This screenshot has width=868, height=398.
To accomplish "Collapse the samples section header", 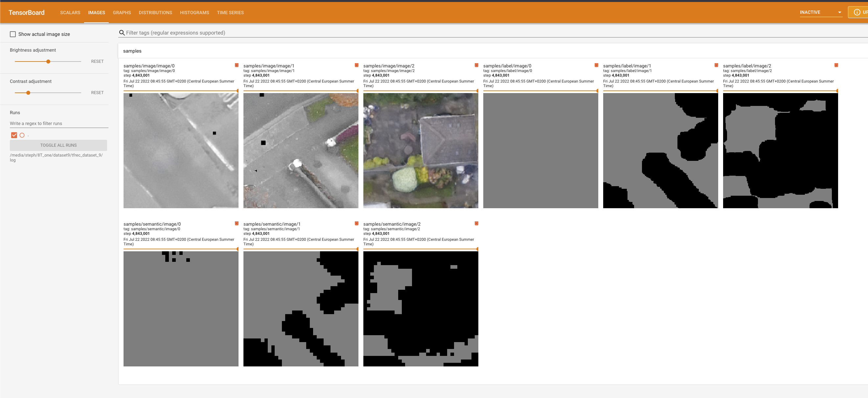I will pos(132,51).
